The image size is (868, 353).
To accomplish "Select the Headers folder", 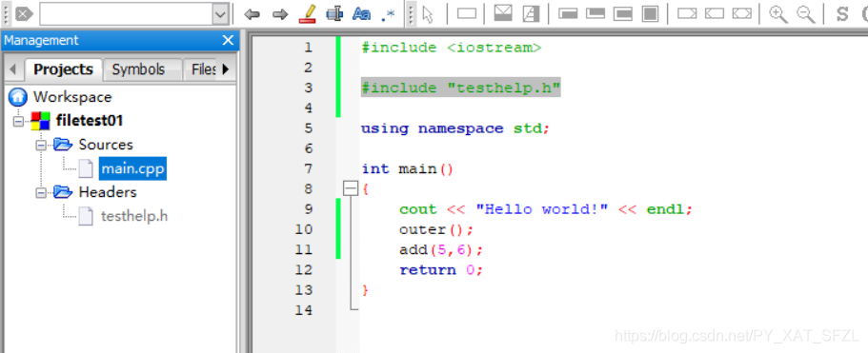I will [x=108, y=192].
